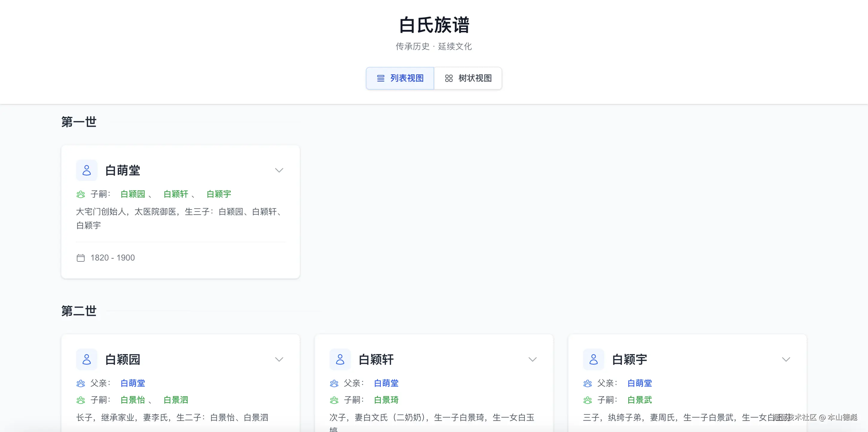The image size is (868, 432).
Task: Click 白颖轩's person avatar icon
Action: pos(340,359)
